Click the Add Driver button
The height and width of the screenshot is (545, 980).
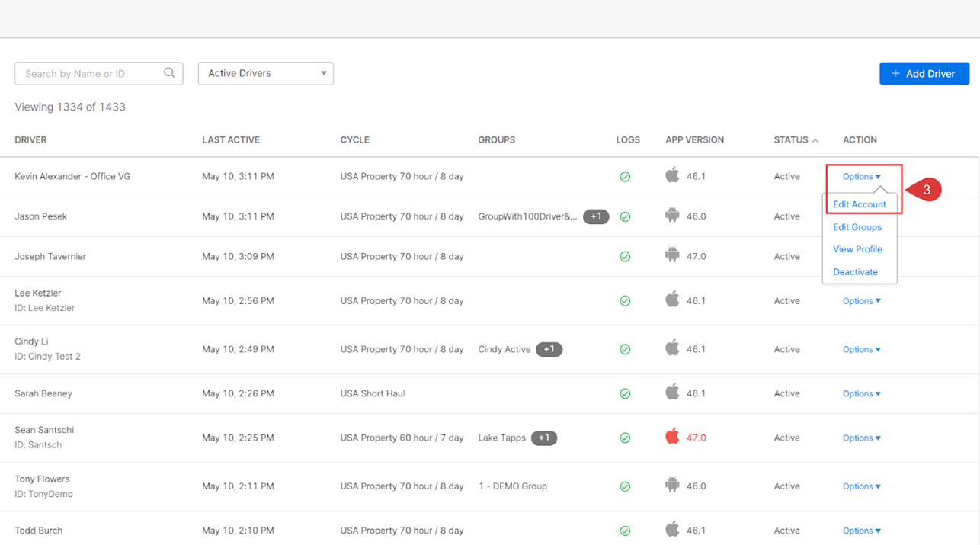pos(924,73)
